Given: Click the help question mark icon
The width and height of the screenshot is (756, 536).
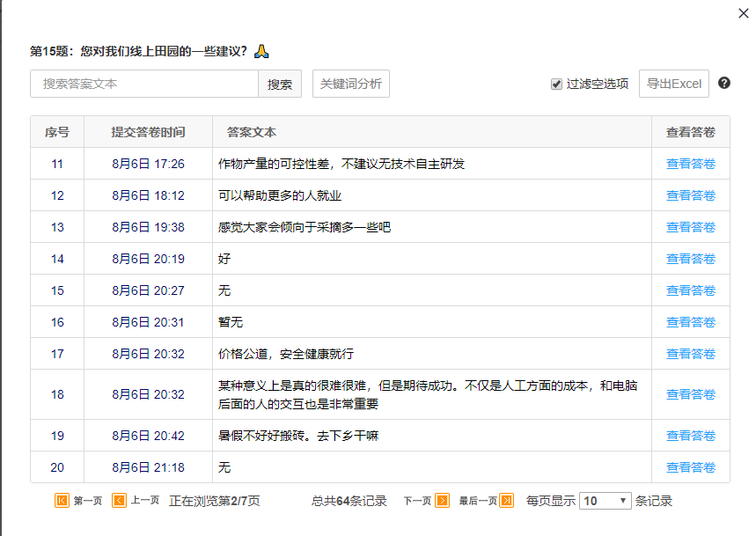Looking at the screenshot, I should (x=724, y=84).
